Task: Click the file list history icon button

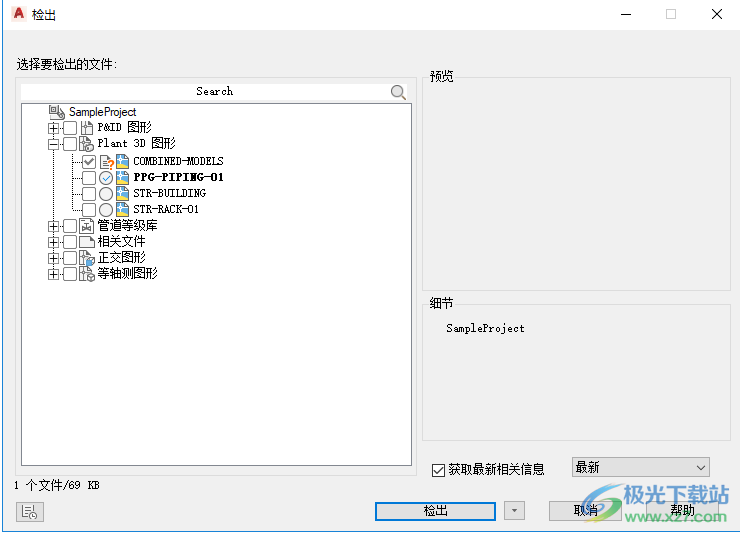Action: (x=30, y=512)
